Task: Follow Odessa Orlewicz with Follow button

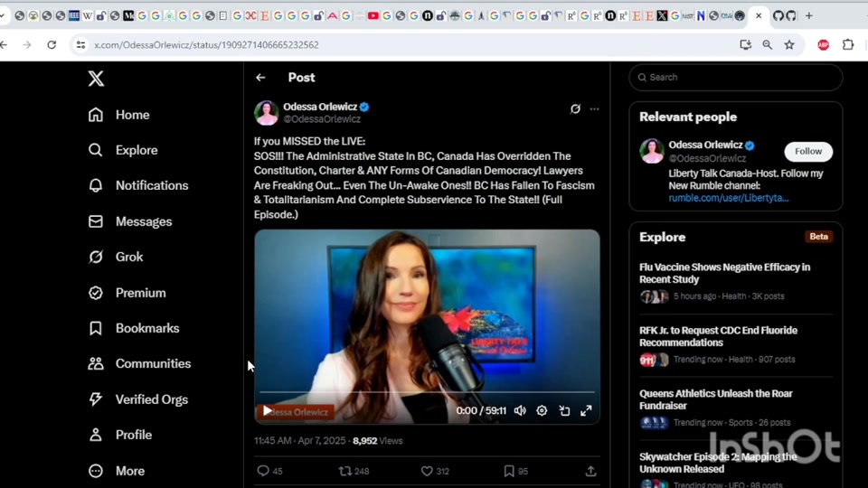Action: 808,151
